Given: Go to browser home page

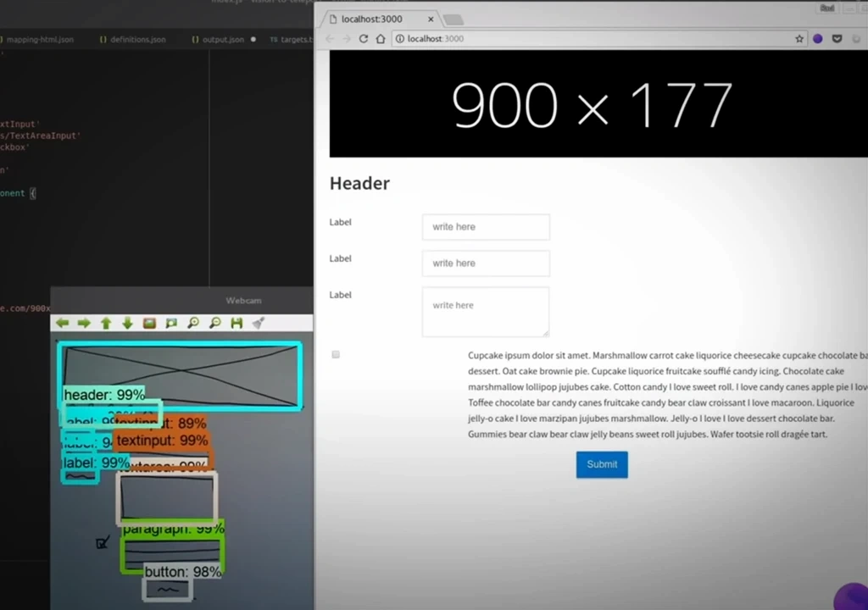Looking at the screenshot, I should (381, 39).
